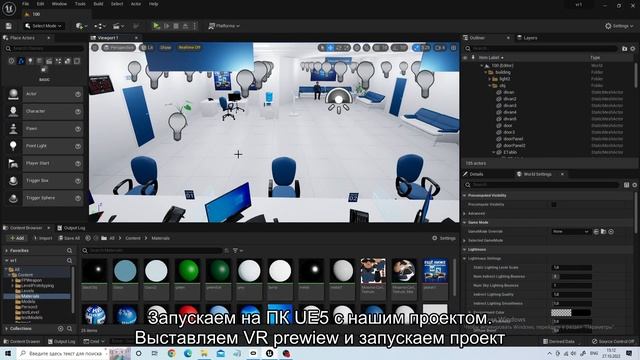This screenshot has height=360, width=640.
Task: Close the World Settings tab
Action: tap(562, 174)
